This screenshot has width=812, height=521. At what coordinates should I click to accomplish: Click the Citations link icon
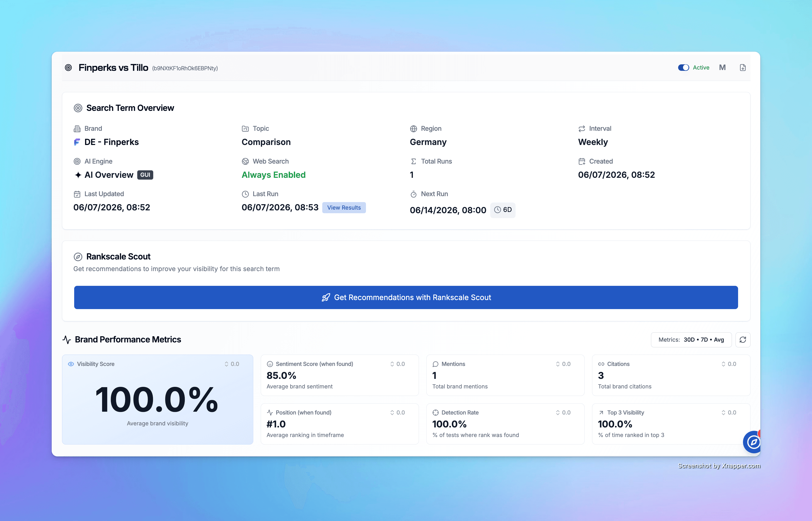coord(601,364)
